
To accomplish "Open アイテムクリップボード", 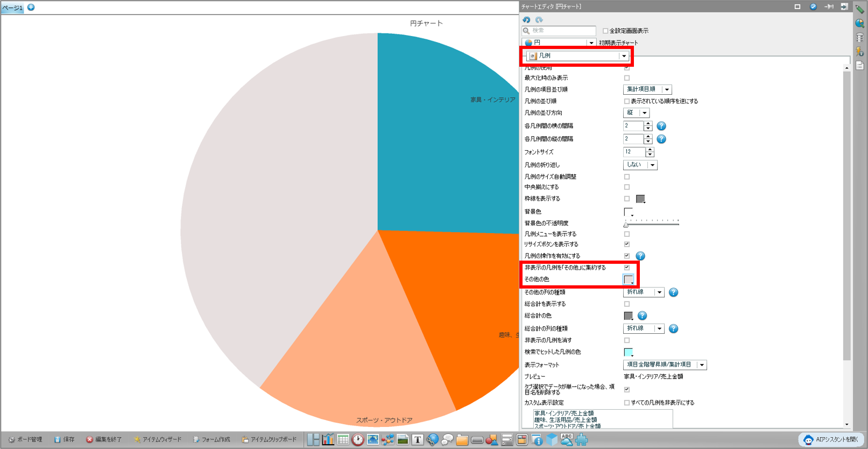I will [x=269, y=440].
